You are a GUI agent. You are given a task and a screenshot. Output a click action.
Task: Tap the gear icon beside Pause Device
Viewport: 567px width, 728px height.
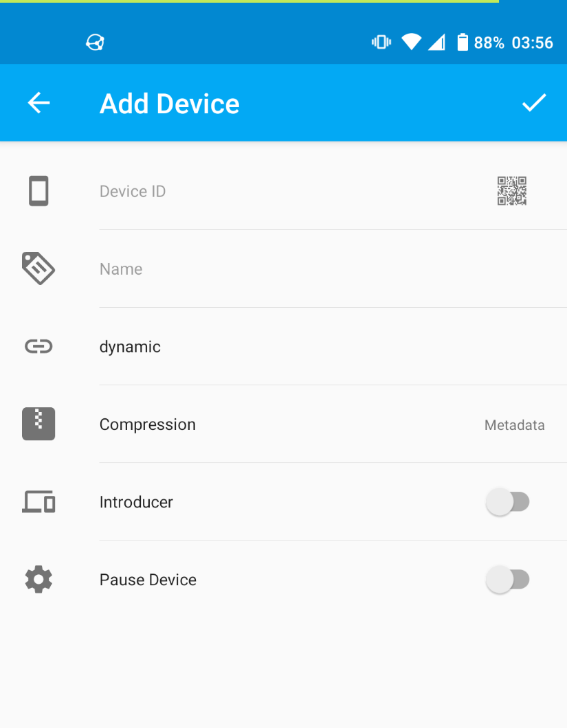point(38,580)
